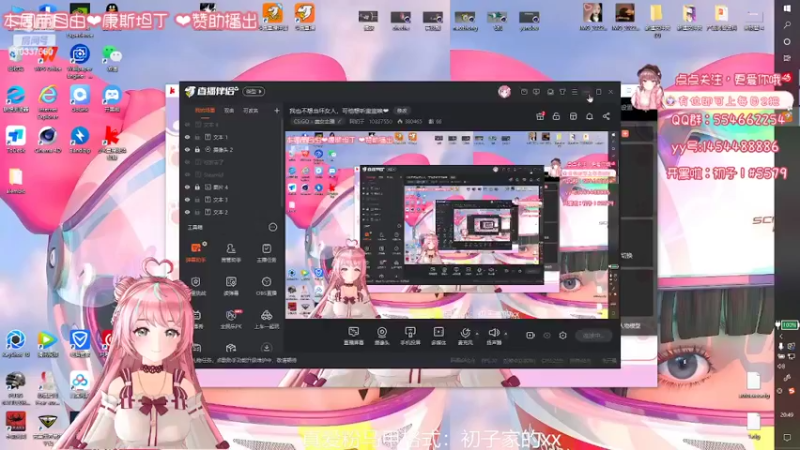The width and height of the screenshot is (800, 450).
Task: Open Task View in the taskbar
Action: pos(787,58)
